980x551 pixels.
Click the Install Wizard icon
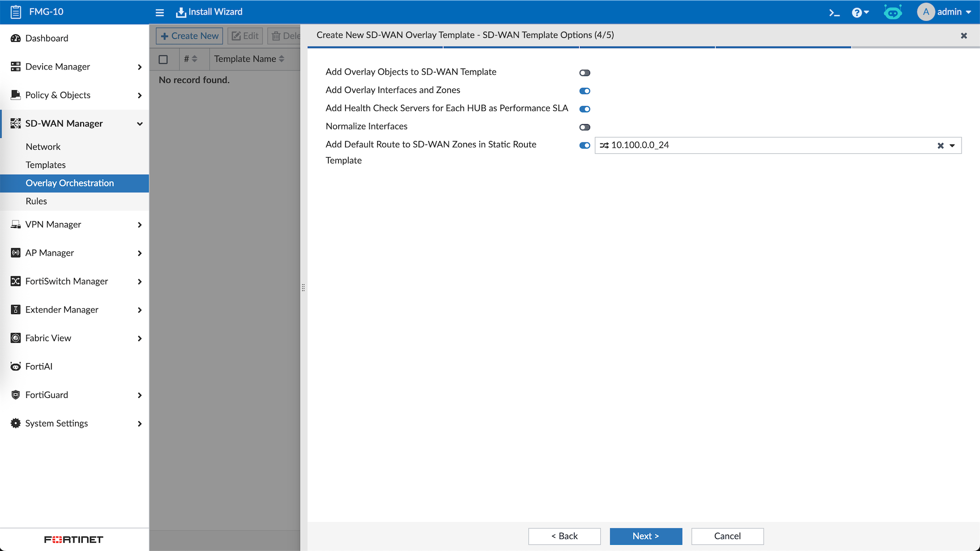pyautogui.click(x=181, y=12)
